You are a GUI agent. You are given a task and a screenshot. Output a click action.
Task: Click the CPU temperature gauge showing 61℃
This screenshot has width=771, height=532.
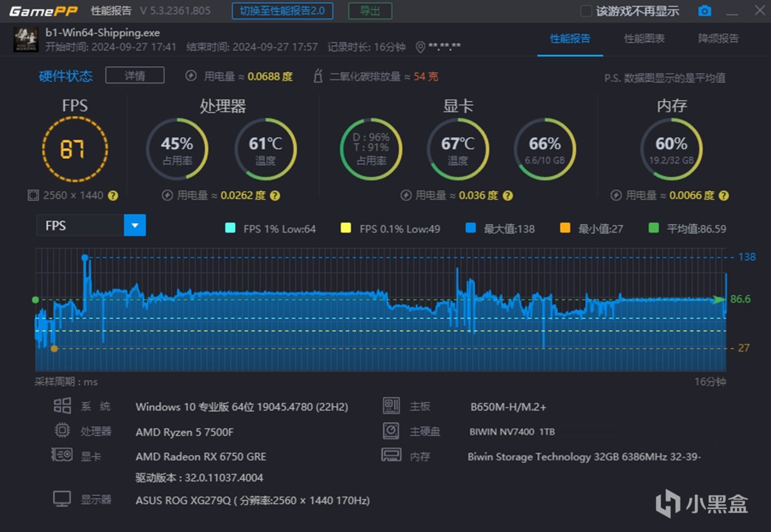265,149
